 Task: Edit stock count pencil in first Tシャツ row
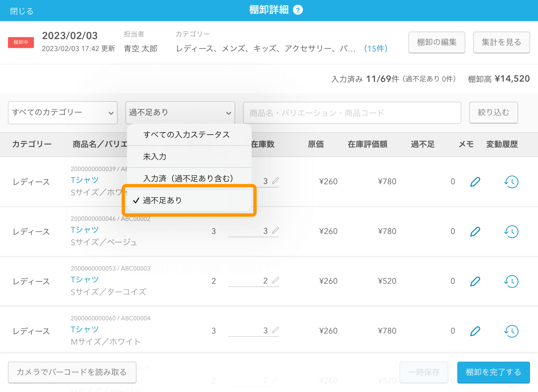275,181
